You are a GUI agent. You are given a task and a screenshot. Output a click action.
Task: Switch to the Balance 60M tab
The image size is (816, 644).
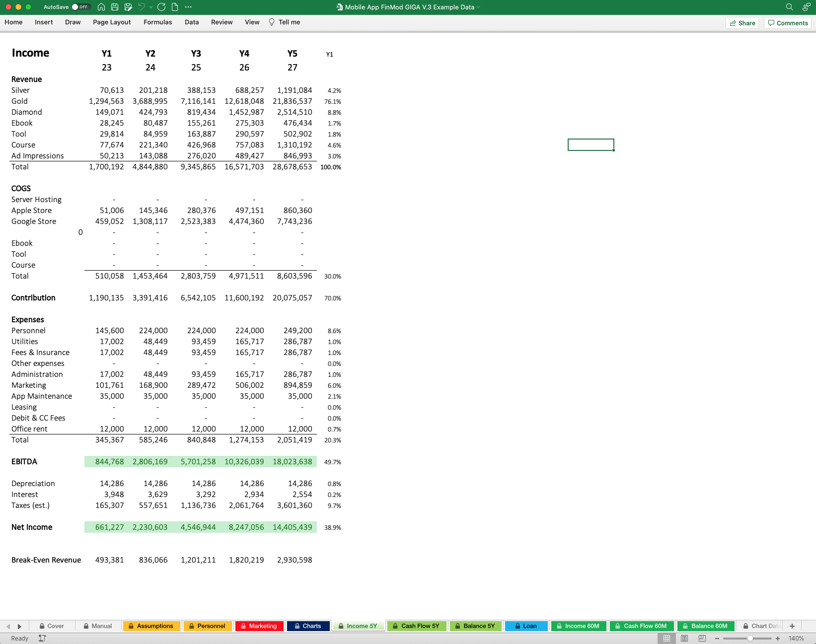(705, 626)
